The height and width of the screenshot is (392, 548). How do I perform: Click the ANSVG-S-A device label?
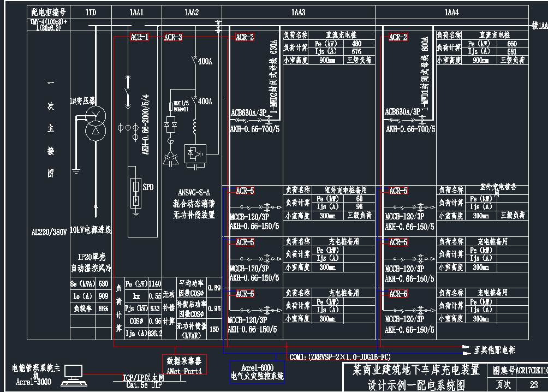click(x=194, y=192)
